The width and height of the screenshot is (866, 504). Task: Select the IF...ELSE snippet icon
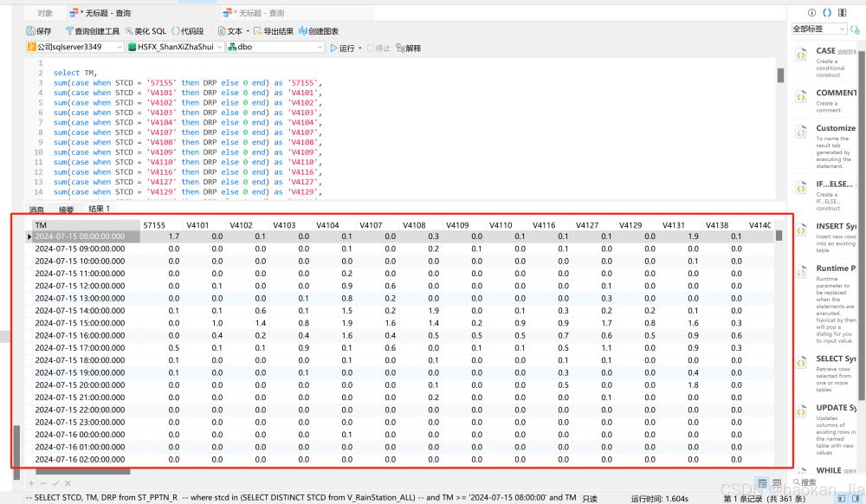point(801,188)
